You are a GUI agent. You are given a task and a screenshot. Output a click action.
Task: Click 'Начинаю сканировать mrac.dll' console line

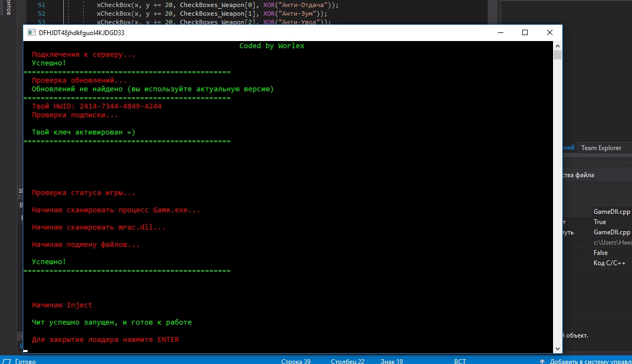click(99, 227)
